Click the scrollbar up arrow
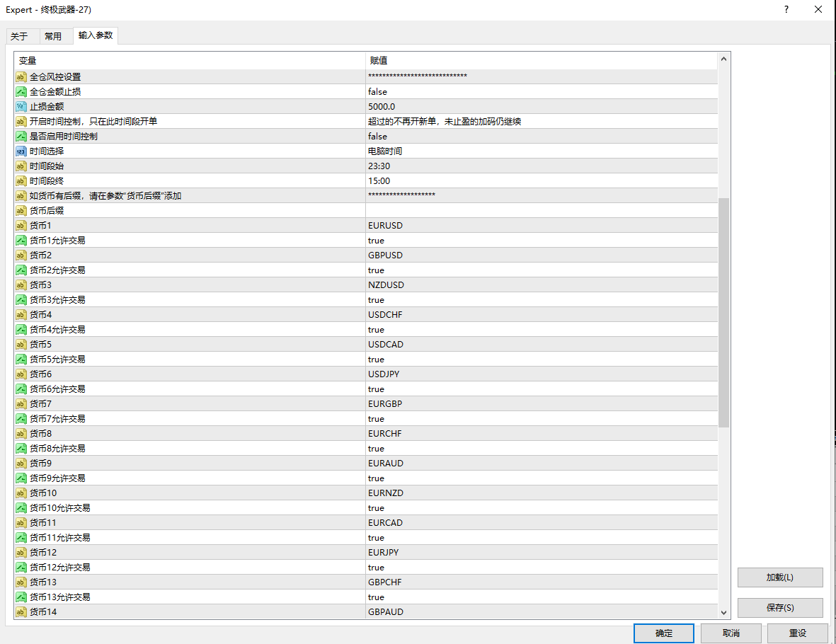 (723, 59)
